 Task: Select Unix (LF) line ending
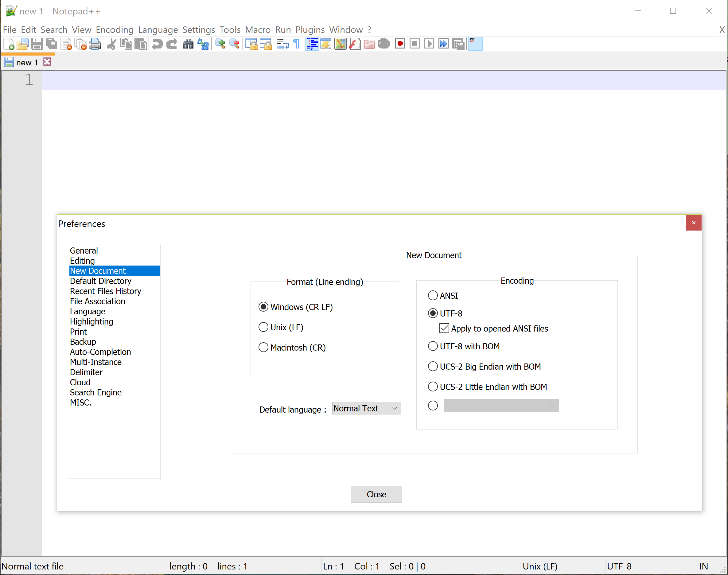pos(281,327)
